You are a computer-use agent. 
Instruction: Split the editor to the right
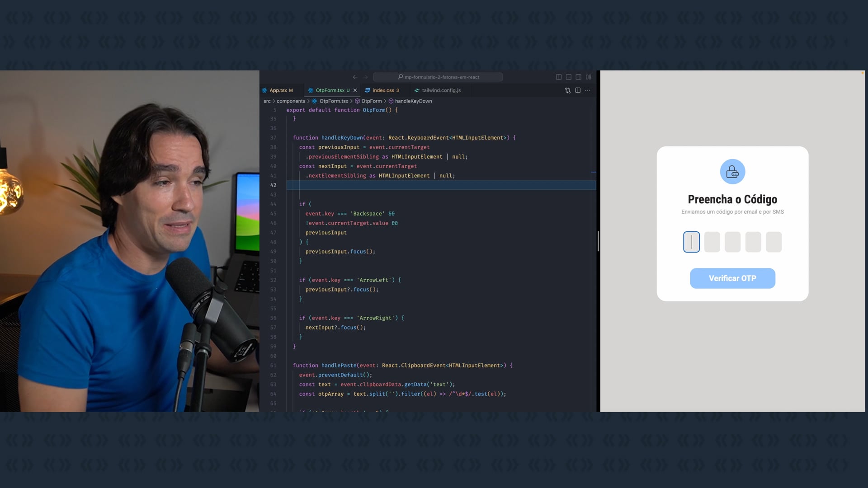pos(578,90)
